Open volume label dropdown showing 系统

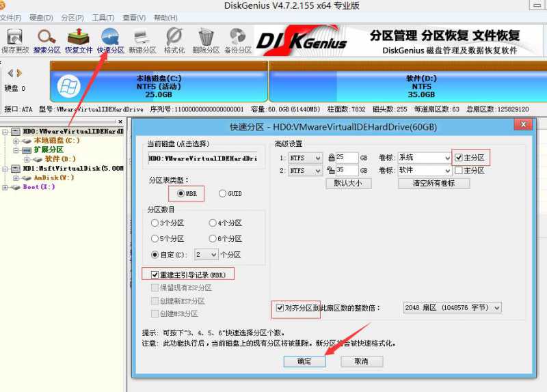click(425, 158)
